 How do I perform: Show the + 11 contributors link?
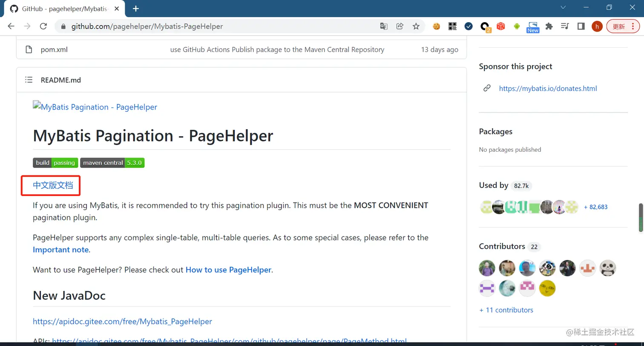506,310
